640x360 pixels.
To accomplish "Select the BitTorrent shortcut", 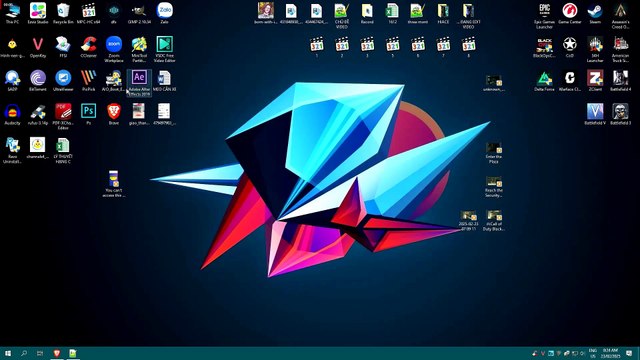I will tap(38, 81).
